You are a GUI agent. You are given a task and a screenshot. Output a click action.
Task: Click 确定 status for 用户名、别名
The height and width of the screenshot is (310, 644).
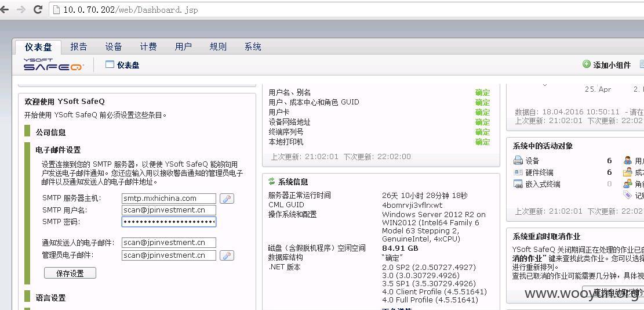pos(483,92)
